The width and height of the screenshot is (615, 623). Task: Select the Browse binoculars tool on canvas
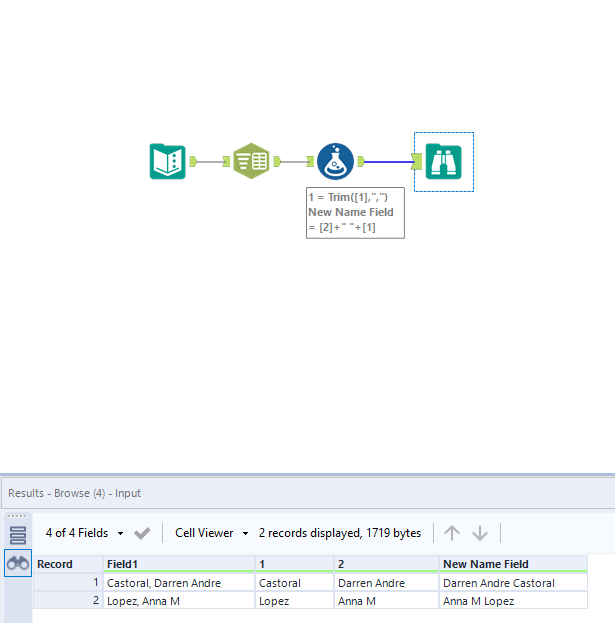coord(443,162)
